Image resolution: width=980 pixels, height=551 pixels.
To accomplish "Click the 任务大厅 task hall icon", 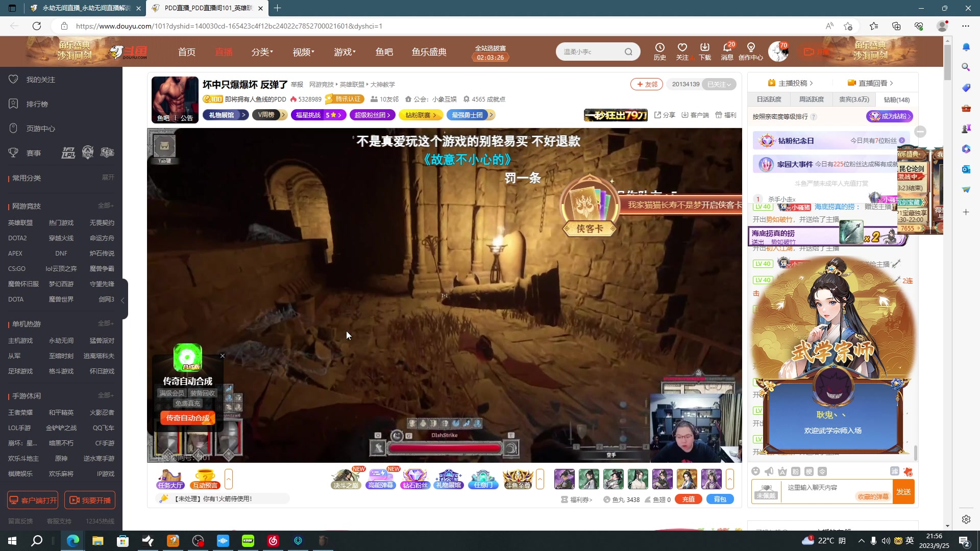I will (170, 479).
